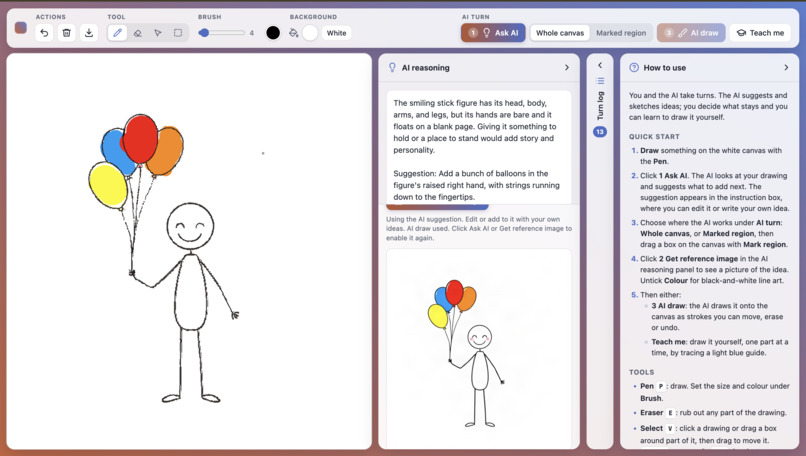The image size is (806, 456).
Task: Choose Marked region for AI turn
Action: tap(621, 33)
